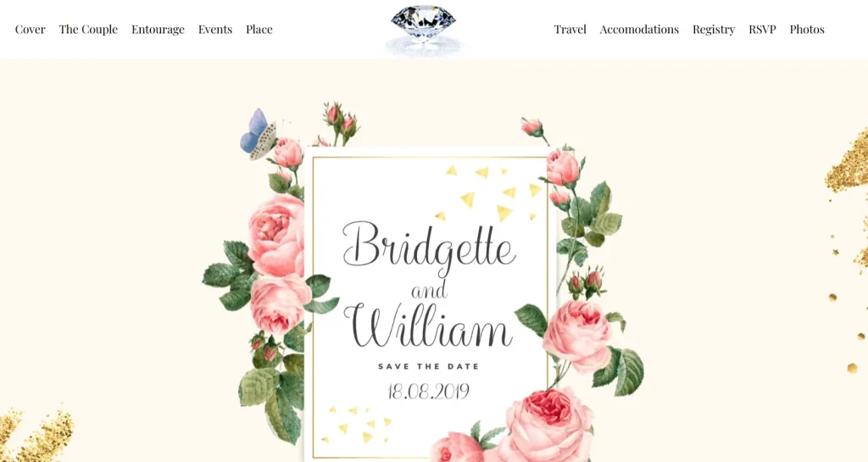
Task: Select the Save the Date heading
Action: click(428, 366)
